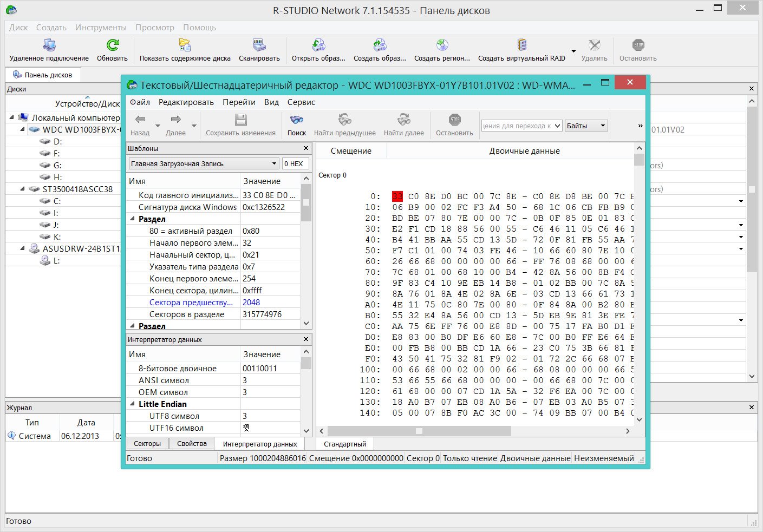Click the Обновить refresh icon
The height and width of the screenshot is (532, 763).
[x=113, y=45]
